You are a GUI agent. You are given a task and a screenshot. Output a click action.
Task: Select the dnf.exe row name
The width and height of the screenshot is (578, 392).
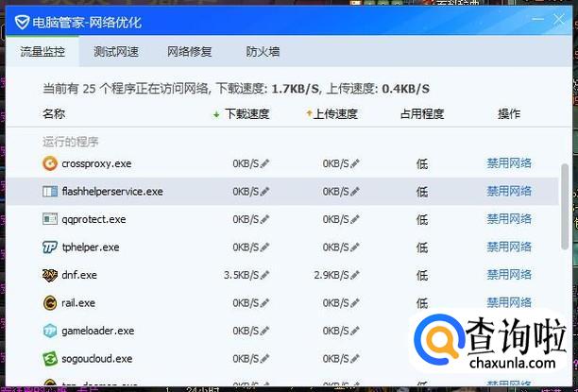79,275
